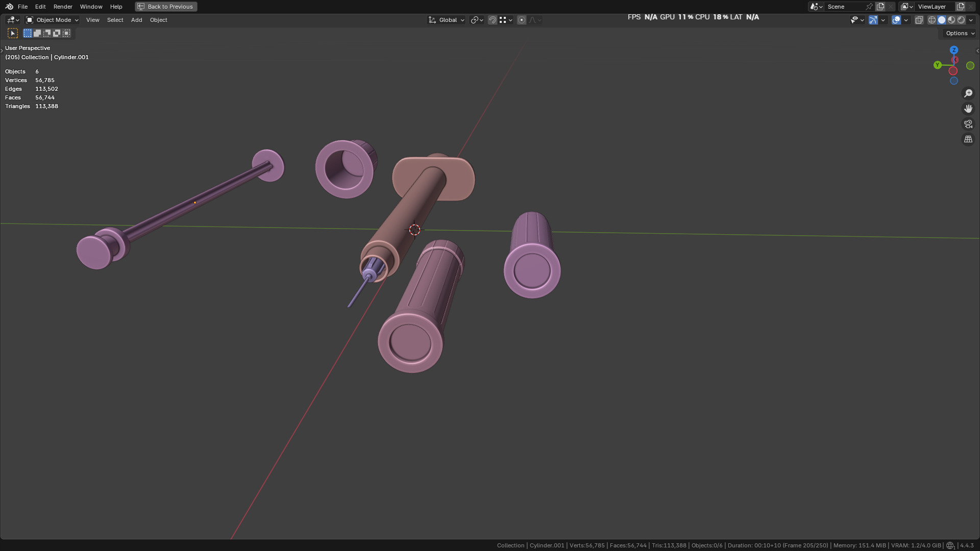Open Global transform orientation dropdown
The image size is (980, 551).
447,20
